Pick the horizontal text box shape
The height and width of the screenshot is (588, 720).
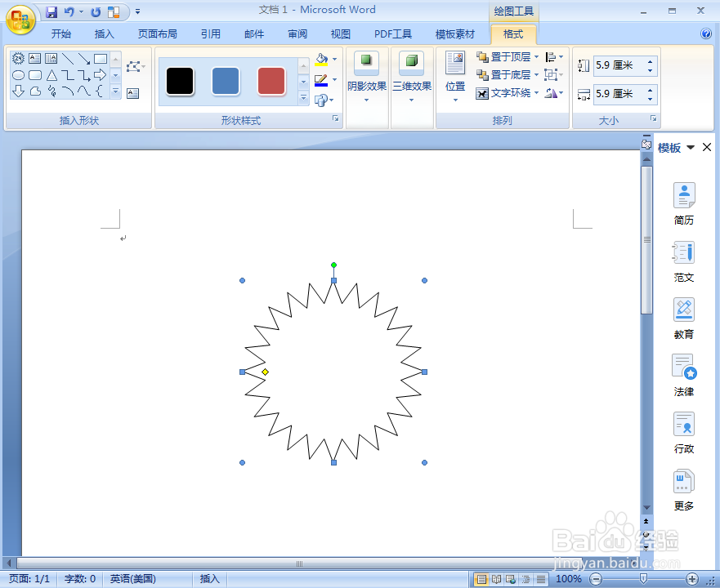click(x=34, y=58)
